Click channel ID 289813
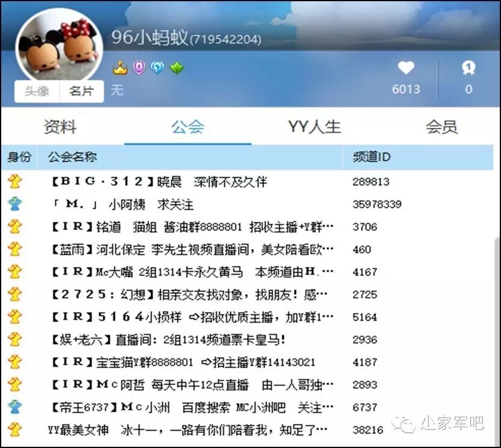501x448 pixels. click(371, 182)
